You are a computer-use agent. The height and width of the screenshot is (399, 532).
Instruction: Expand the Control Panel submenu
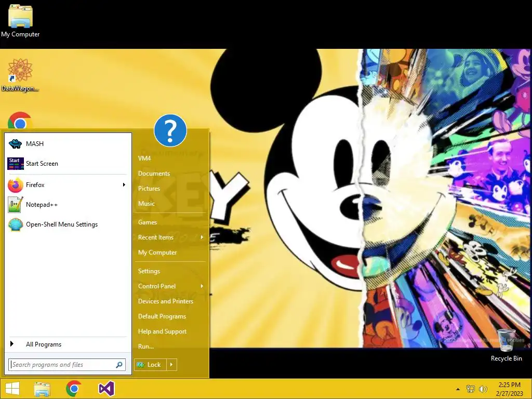pos(170,286)
